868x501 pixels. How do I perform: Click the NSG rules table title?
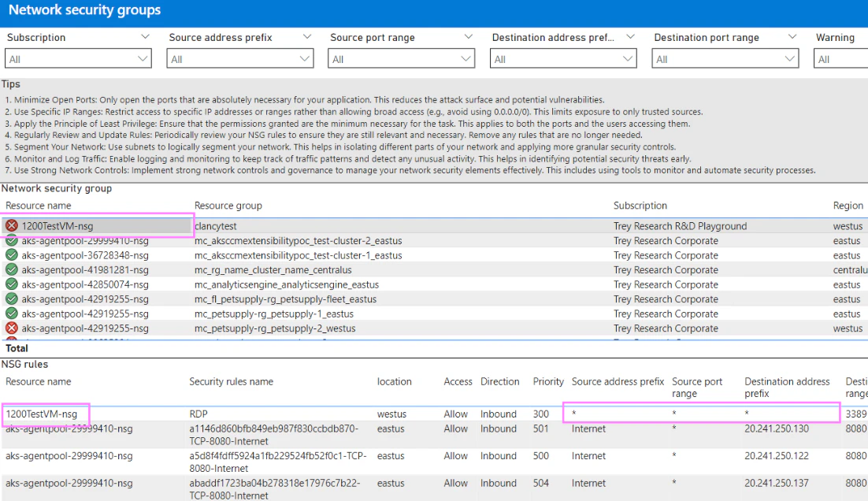tap(24, 364)
